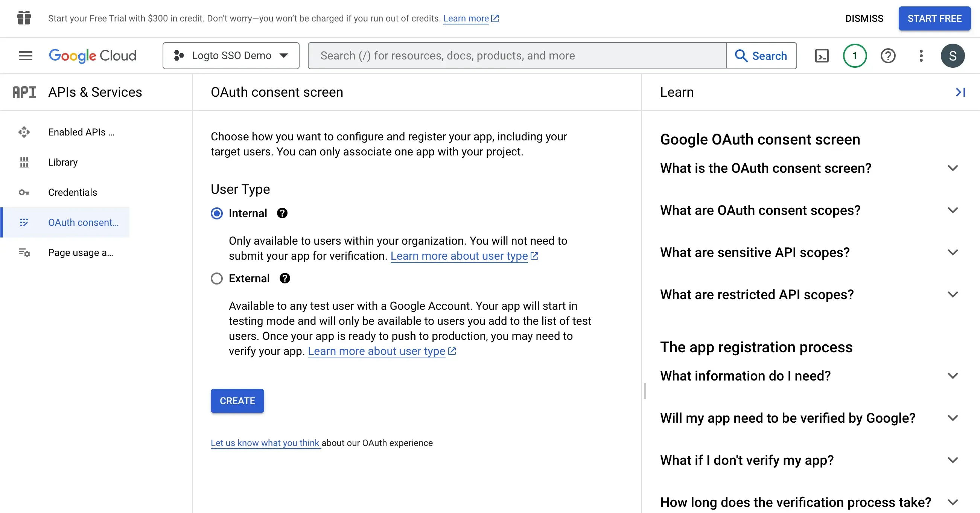Click the OAuth consent grid icon
Image resolution: width=980 pixels, height=513 pixels.
[x=24, y=222]
